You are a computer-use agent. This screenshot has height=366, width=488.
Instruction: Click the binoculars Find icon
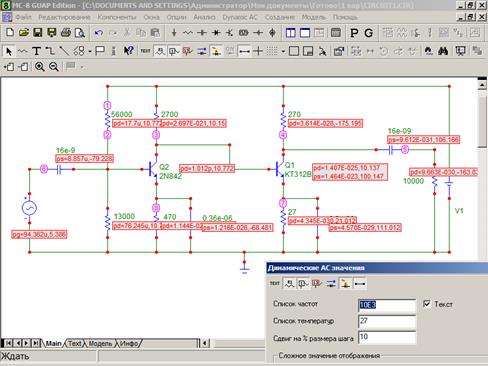(443, 51)
